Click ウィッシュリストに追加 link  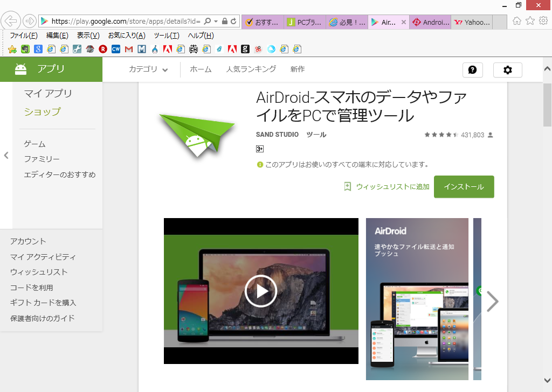pos(387,187)
